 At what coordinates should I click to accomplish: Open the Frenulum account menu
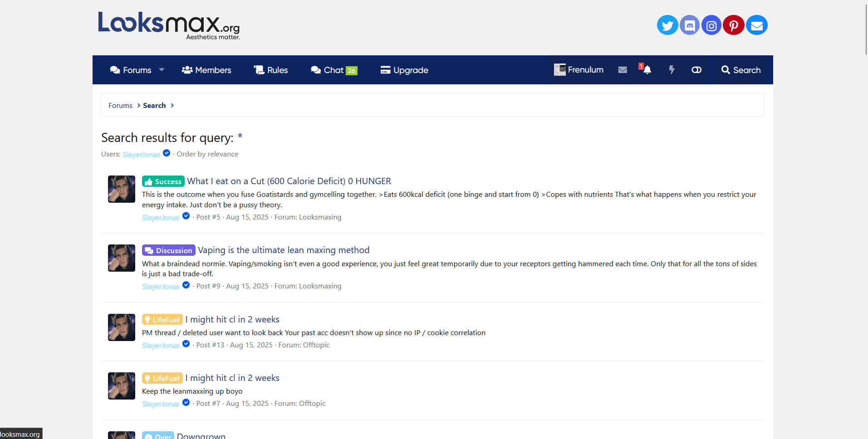tap(579, 70)
